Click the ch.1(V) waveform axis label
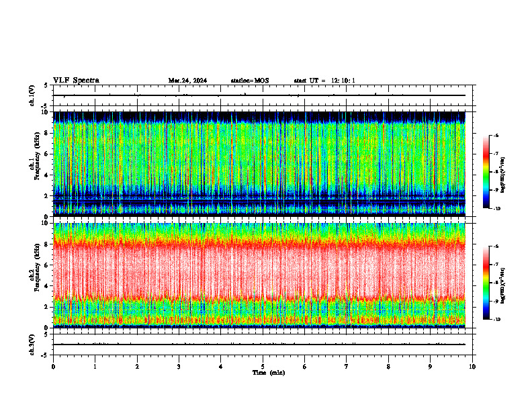Image resolution: width=532 pixels, height=411 pixels. pos(32,95)
